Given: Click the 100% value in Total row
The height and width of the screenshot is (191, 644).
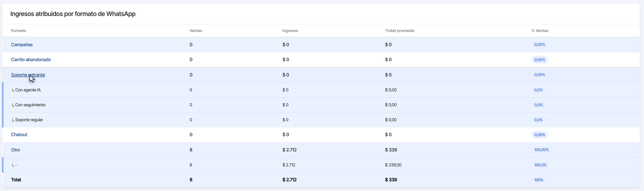Looking at the screenshot, I should [x=539, y=180].
